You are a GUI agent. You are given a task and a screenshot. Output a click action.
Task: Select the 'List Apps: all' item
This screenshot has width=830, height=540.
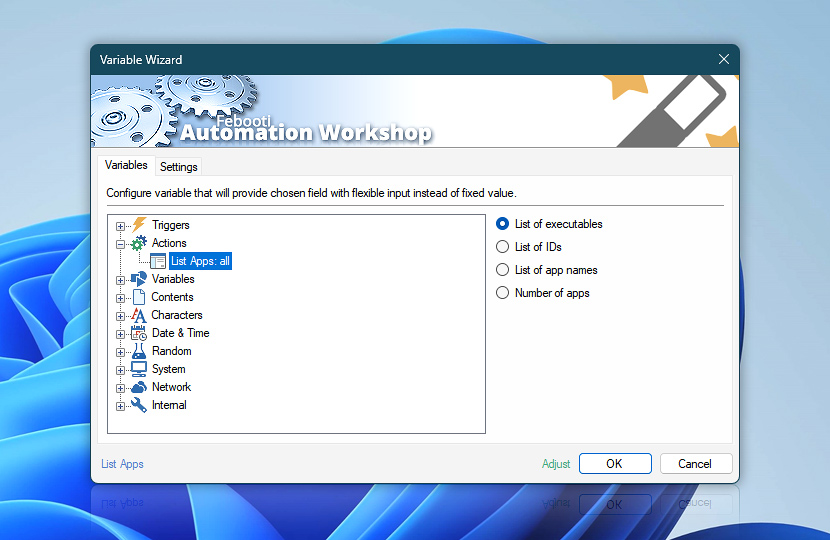(200, 261)
